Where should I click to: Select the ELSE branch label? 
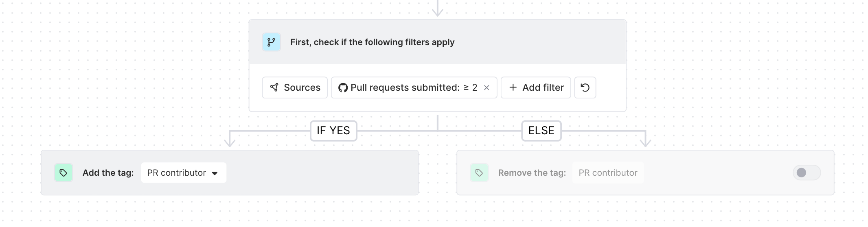[541, 131]
